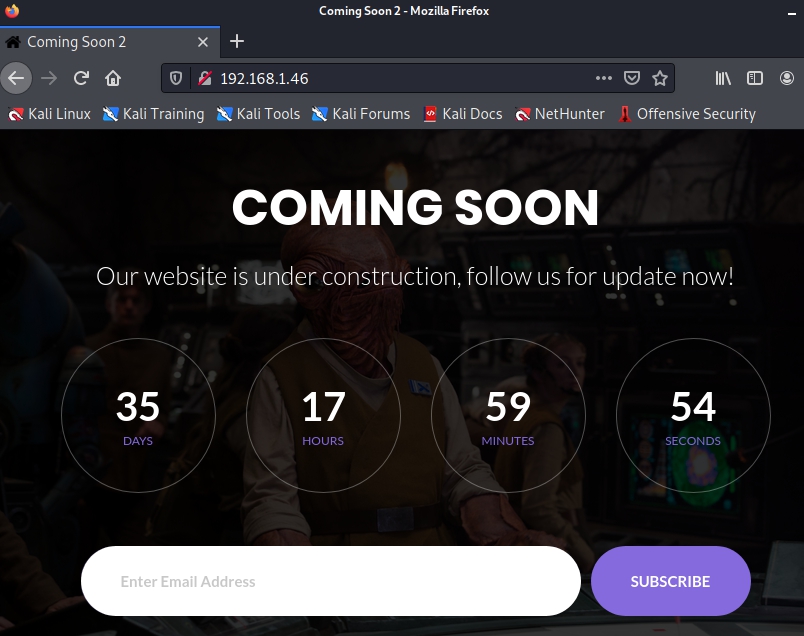Open Firefox account icon
This screenshot has height=636, width=804.
coord(787,78)
